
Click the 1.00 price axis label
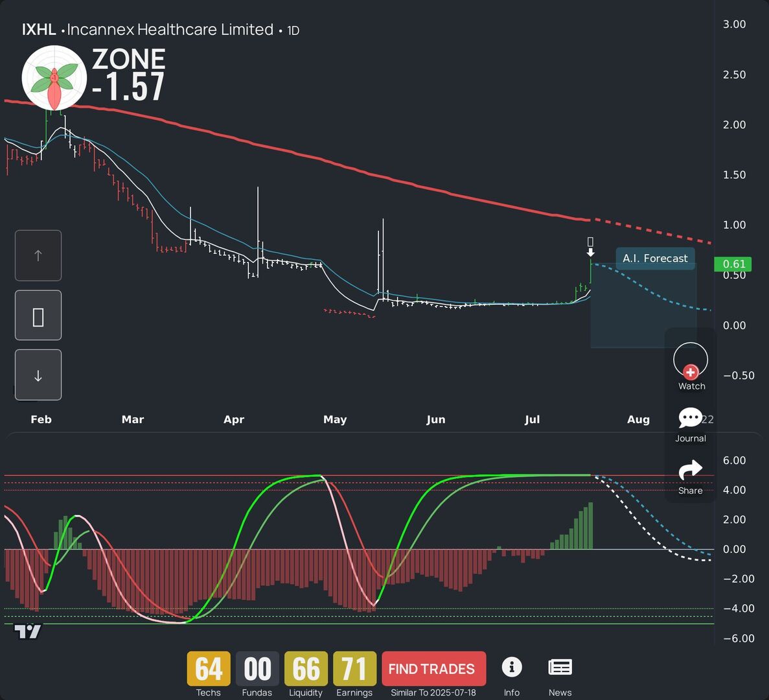coord(734,225)
